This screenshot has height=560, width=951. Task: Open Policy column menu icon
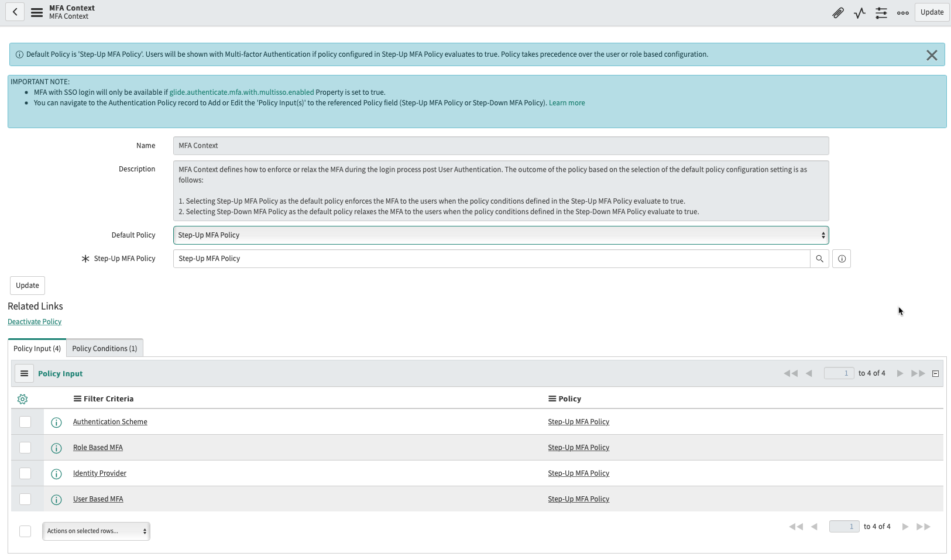[552, 398]
